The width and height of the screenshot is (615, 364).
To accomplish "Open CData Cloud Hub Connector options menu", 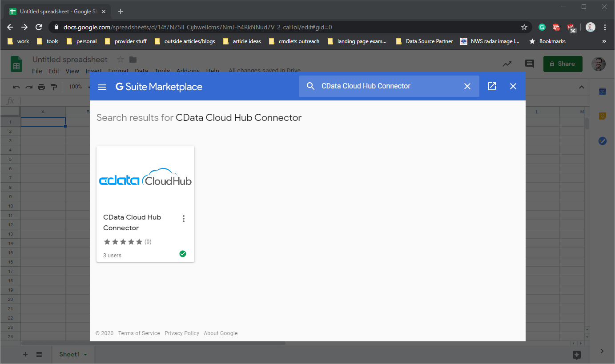I will pos(183,219).
